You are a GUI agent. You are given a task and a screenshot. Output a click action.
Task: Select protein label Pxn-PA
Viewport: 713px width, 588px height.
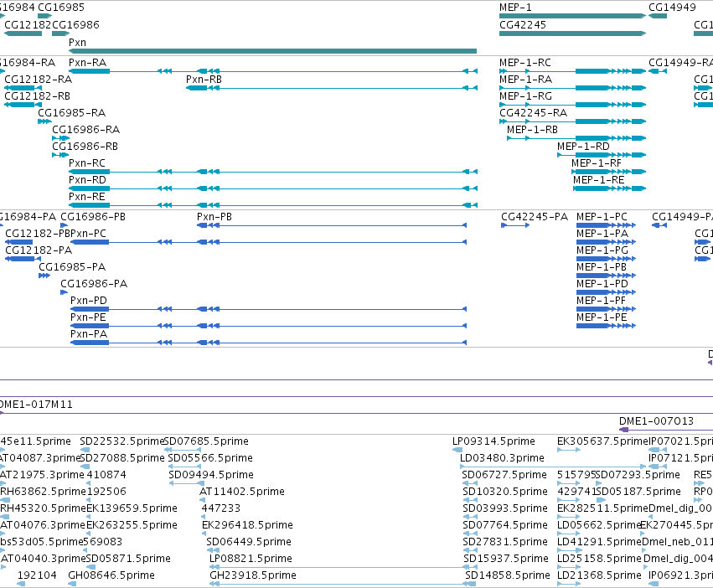tap(89, 334)
